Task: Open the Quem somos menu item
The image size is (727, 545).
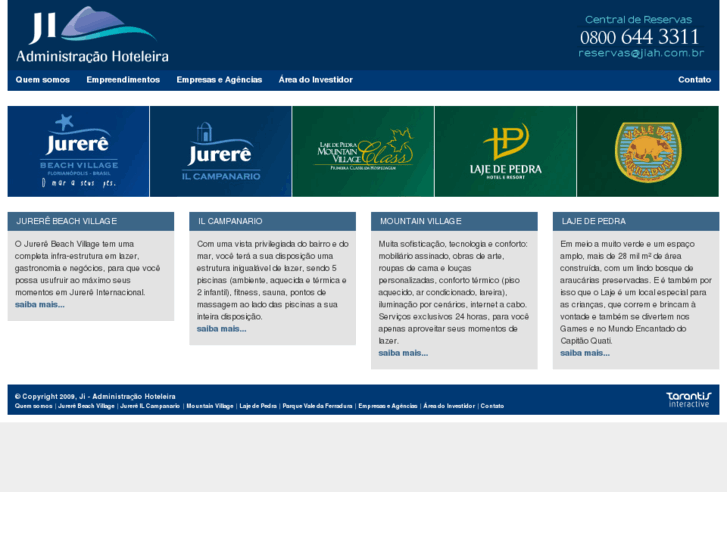Action: 43,80
